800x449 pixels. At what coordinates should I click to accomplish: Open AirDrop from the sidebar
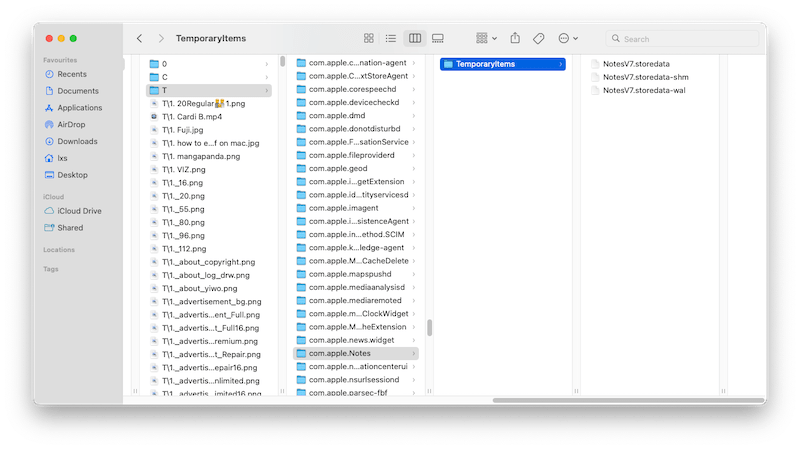pyautogui.click(x=70, y=124)
